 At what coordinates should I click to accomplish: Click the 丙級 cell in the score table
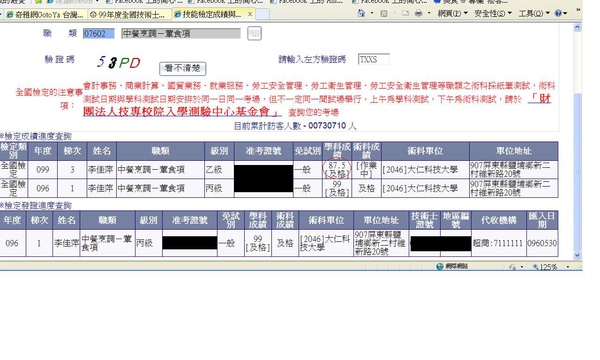pos(219,188)
